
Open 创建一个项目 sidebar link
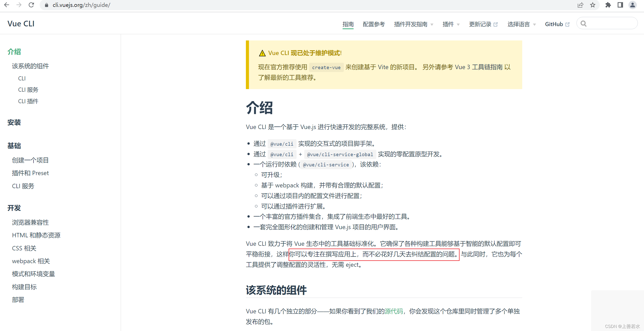tap(30, 160)
